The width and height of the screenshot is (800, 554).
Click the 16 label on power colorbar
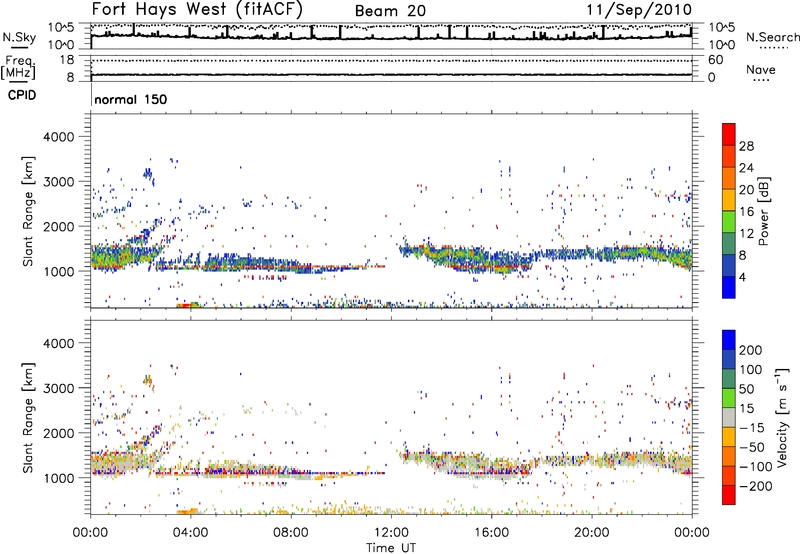(x=746, y=212)
